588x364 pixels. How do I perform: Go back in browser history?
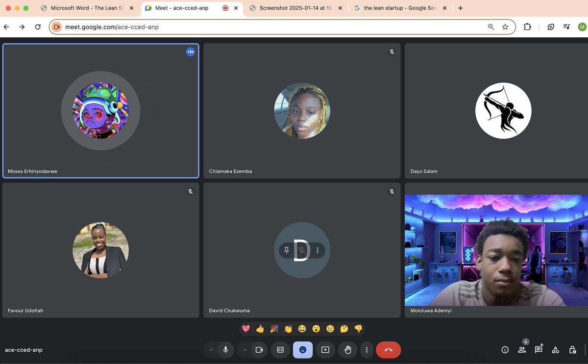6,27
